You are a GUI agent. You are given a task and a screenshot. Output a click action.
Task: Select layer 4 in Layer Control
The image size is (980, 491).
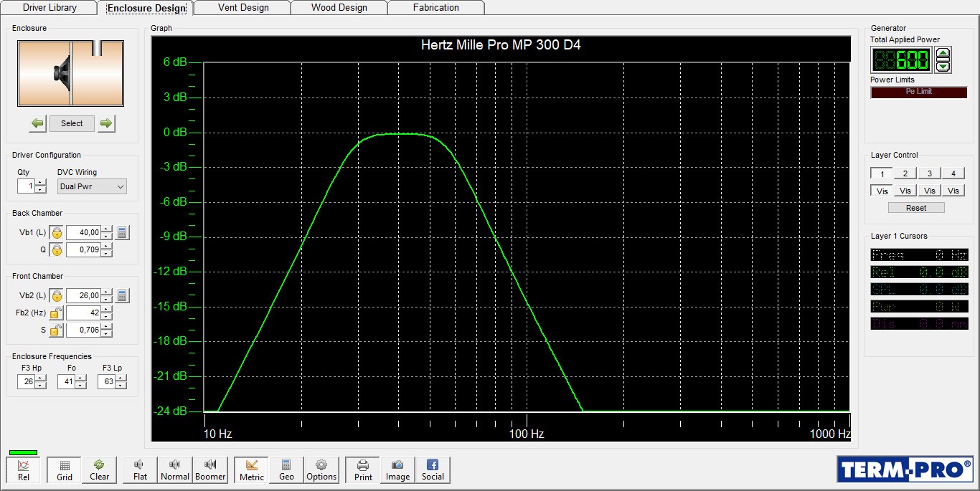953,173
